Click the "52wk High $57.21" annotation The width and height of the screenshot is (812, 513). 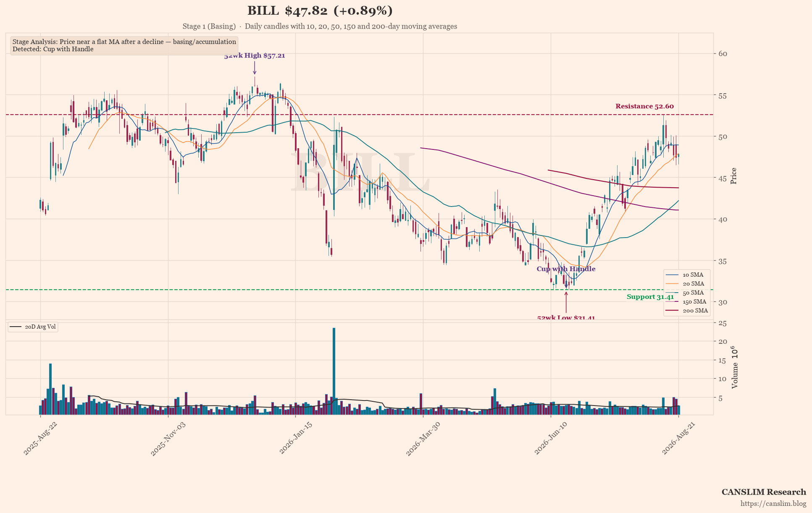(255, 56)
